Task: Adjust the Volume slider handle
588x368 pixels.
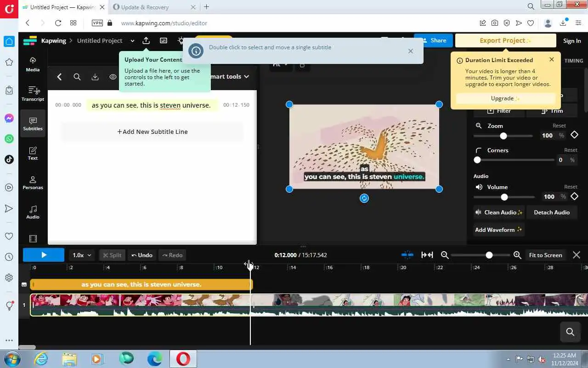Action: (x=504, y=197)
